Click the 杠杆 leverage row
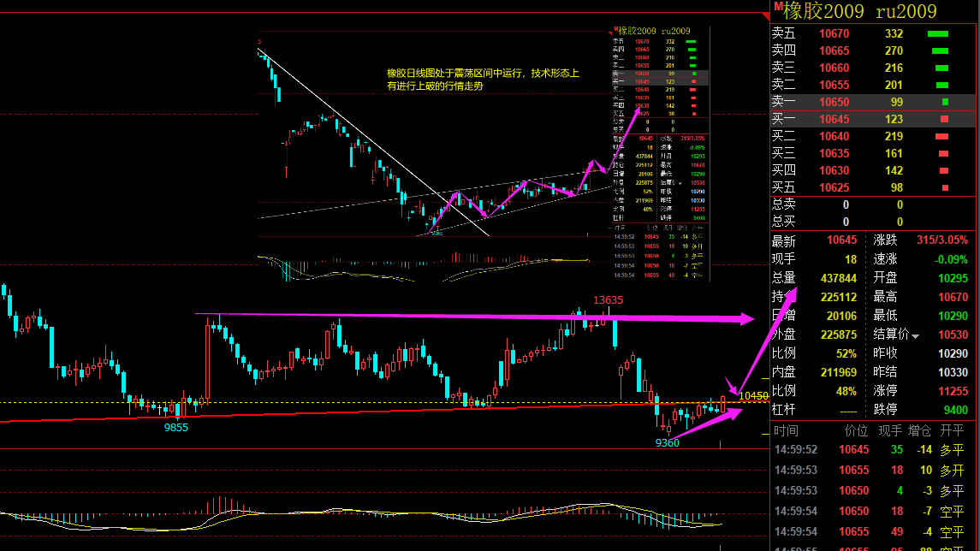This screenshot has width=980, height=551. 817,410
